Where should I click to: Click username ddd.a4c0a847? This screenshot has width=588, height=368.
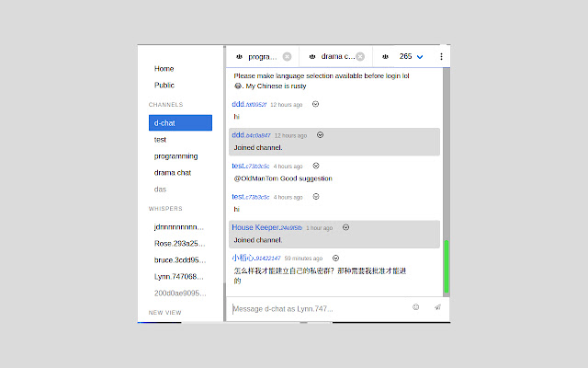(251, 135)
